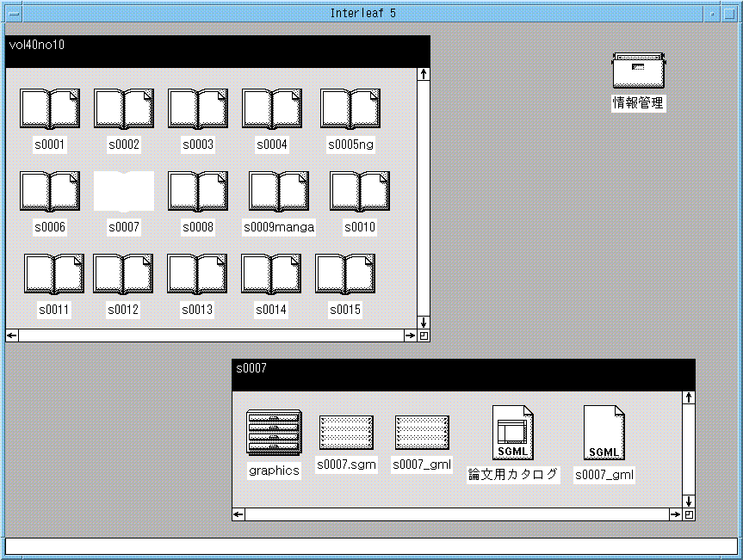Click the s0007 window title bar

463,374
